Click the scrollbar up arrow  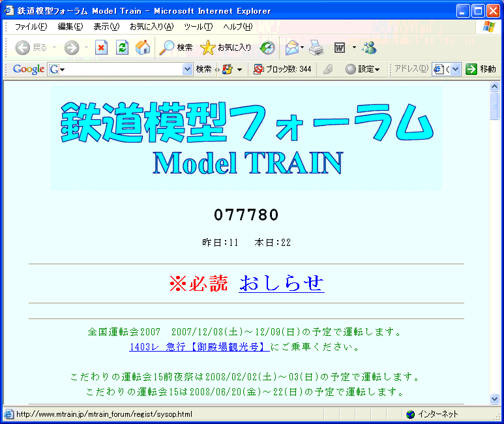(x=494, y=86)
